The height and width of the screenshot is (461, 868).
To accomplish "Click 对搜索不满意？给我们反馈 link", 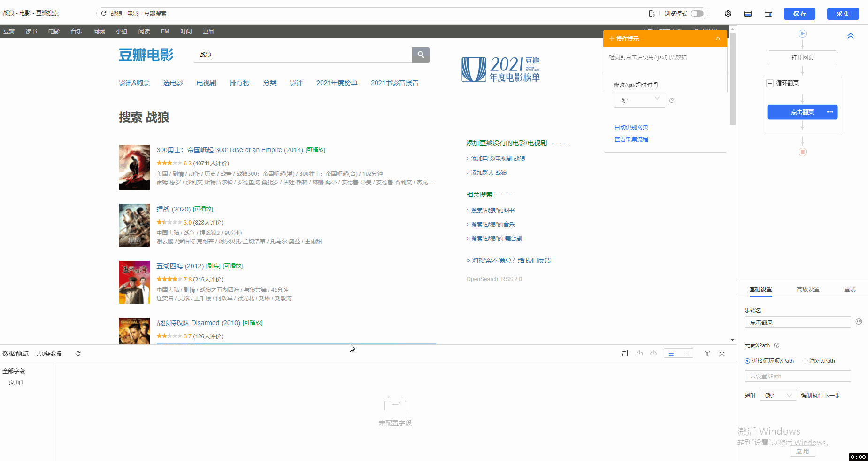I will 511,260.
